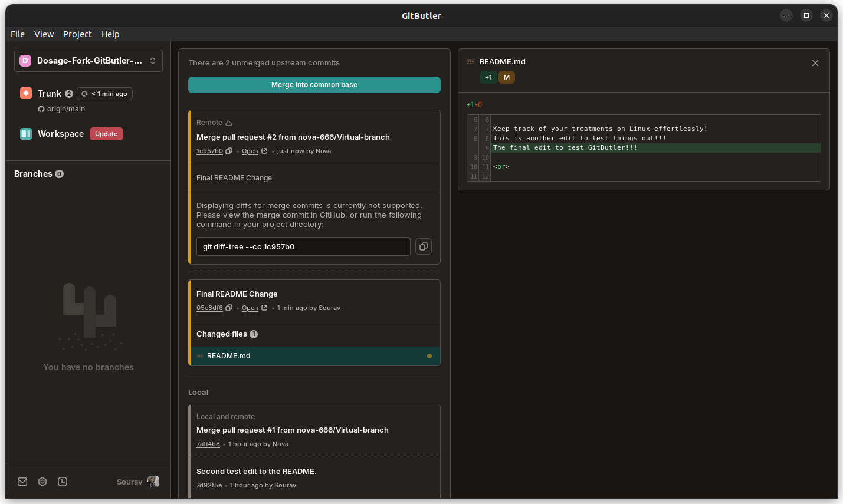This screenshot has height=504, width=843.
Task: Click the git diff-tree command field
Action: click(x=303, y=246)
